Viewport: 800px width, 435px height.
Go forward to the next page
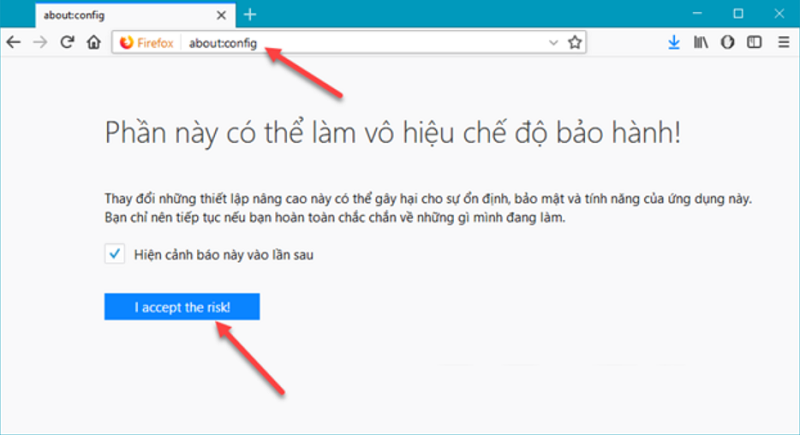coord(40,42)
